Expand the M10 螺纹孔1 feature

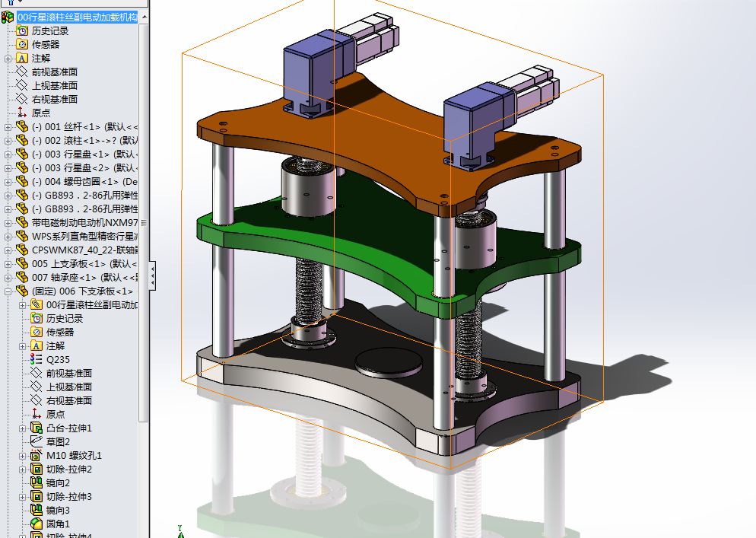coord(22,456)
